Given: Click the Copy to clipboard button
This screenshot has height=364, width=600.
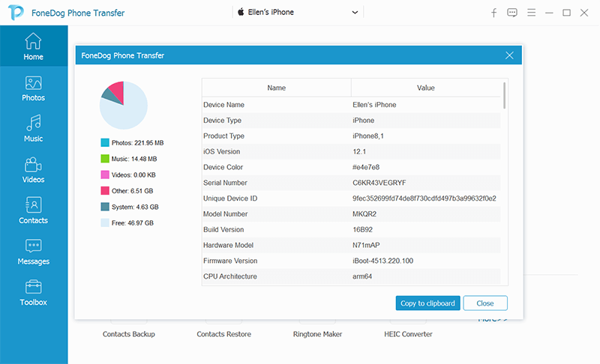Looking at the screenshot, I should coord(427,303).
